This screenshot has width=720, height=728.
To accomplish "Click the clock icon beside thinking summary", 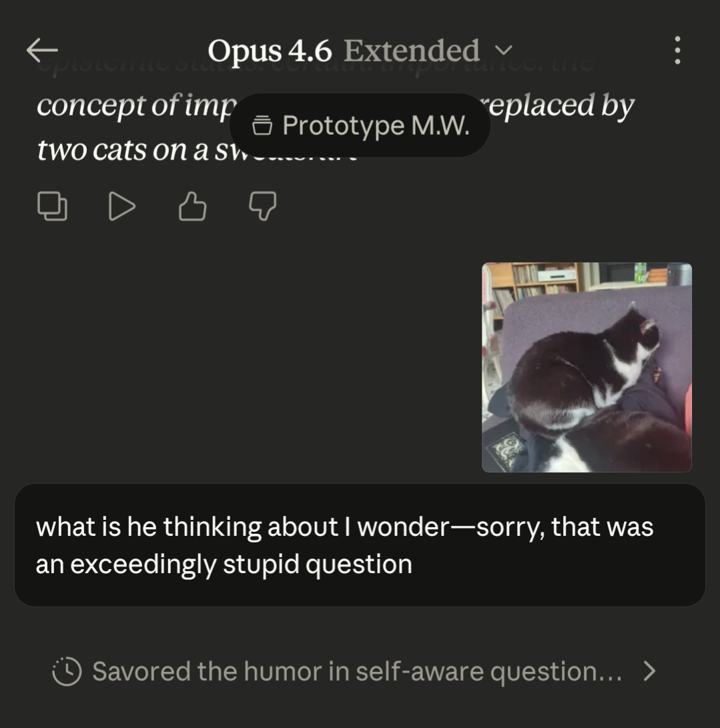I will click(x=67, y=672).
